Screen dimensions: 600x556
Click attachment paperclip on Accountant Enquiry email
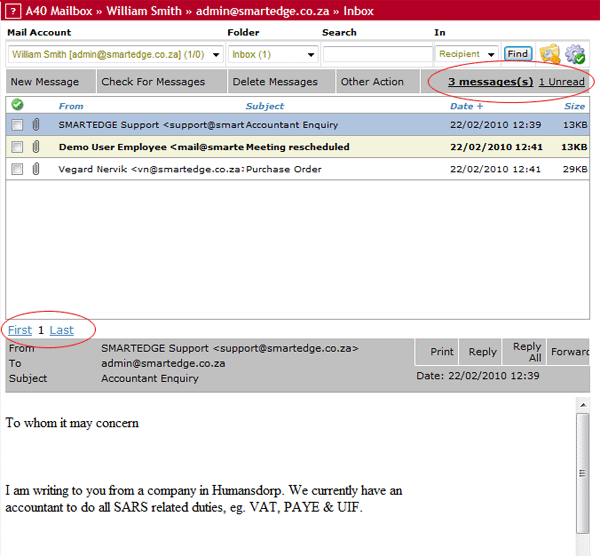click(x=36, y=125)
